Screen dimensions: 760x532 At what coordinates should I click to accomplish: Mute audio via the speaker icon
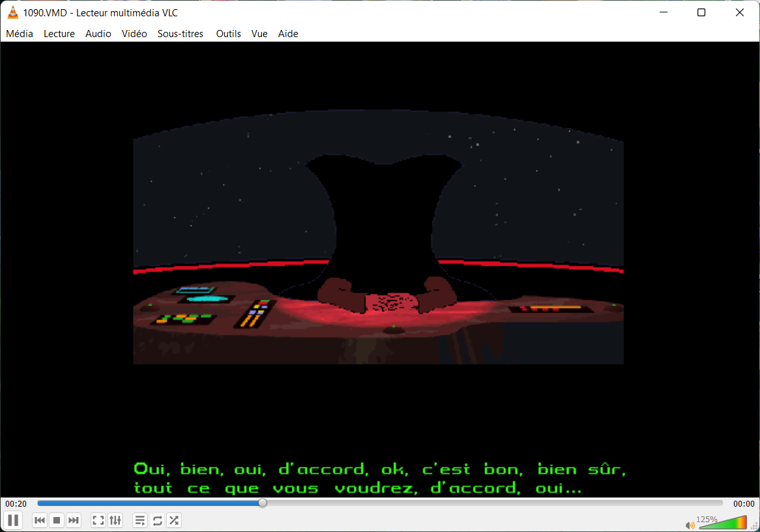click(690, 525)
